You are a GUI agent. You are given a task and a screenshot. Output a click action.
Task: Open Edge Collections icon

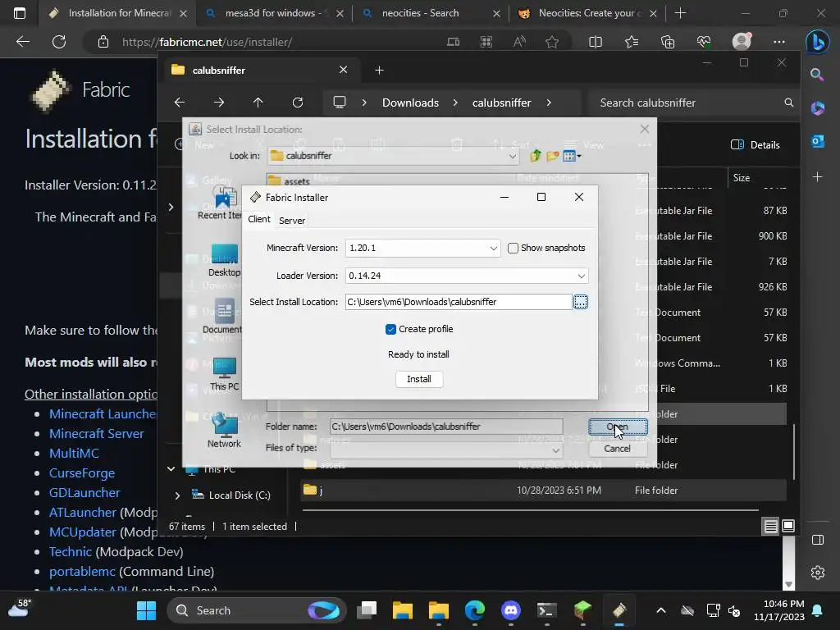click(668, 42)
